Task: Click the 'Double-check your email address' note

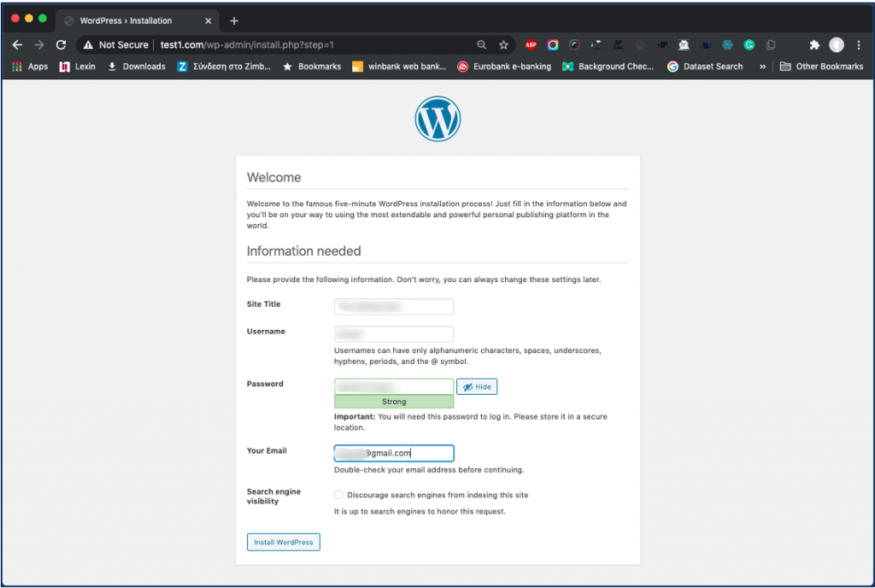Action: click(429, 470)
